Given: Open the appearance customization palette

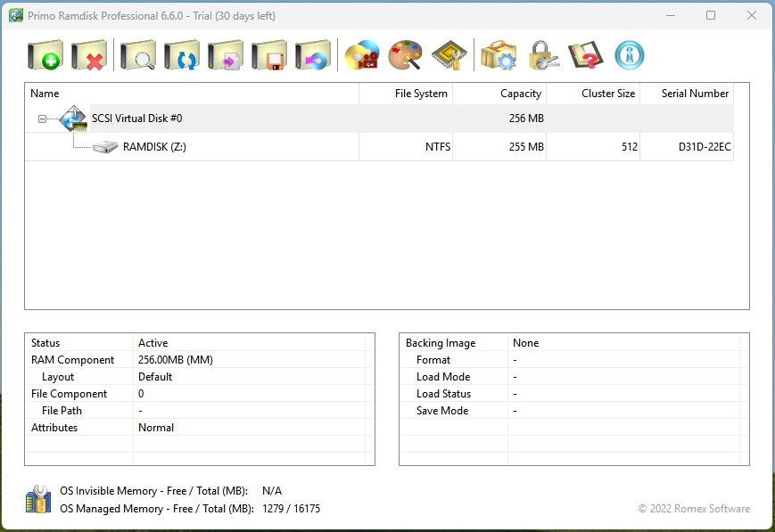Looking at the screenshot, I should tap(405, 54).
